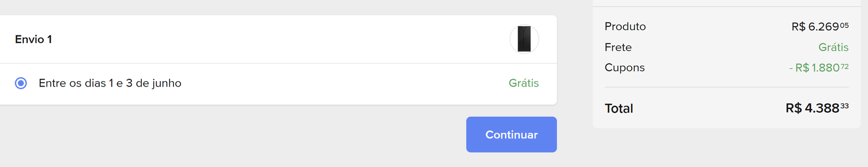Click the black refrigerator product thumbnail

524,39
